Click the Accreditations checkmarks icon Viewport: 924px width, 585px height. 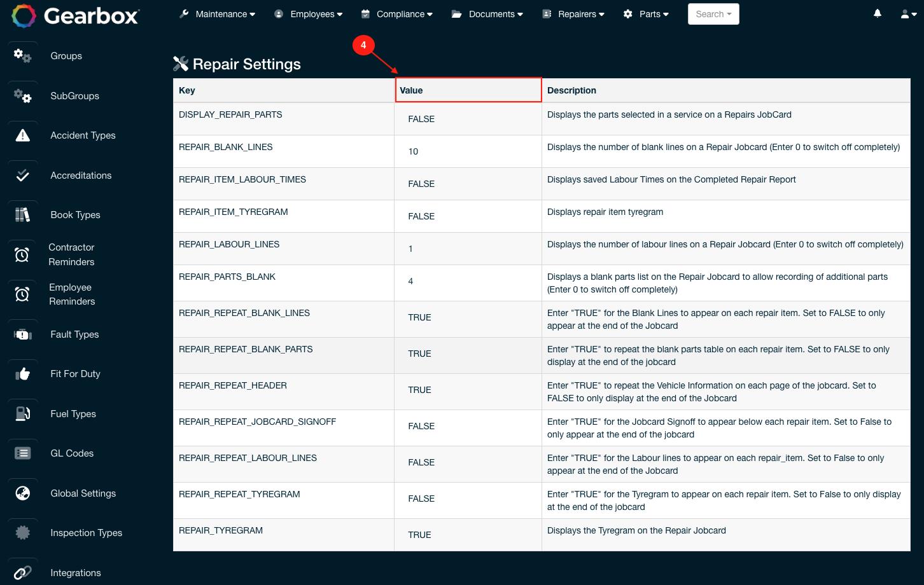22,175
